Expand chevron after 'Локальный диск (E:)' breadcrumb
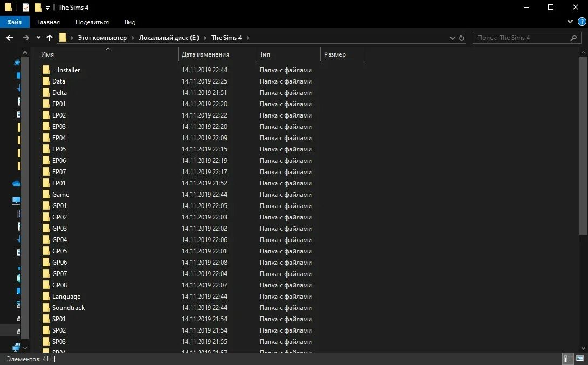 click(205, 38)
